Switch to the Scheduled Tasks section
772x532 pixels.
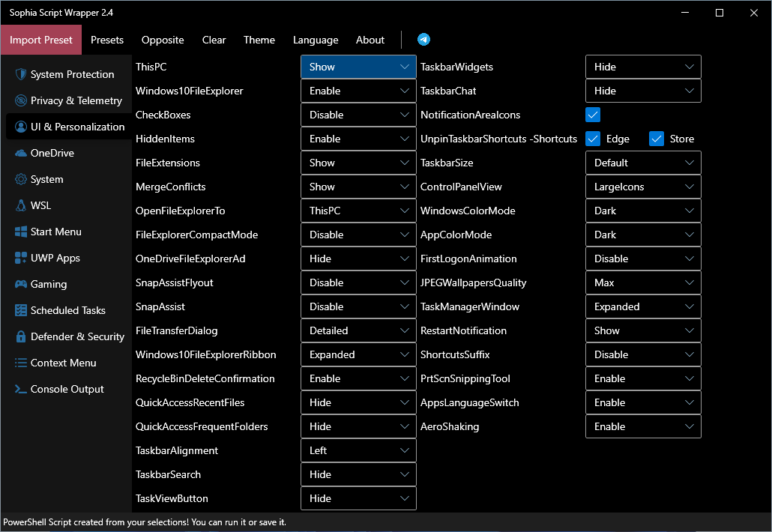click(69, 310)
